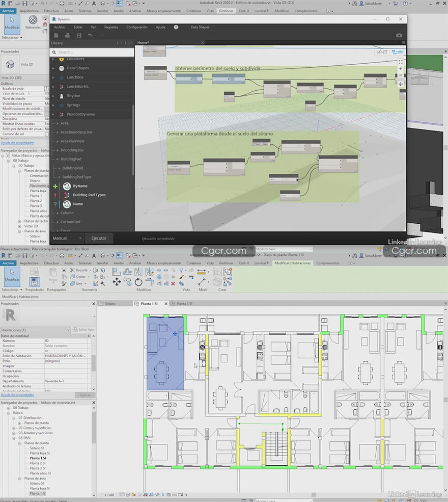Open Arquitectura ribbon tab in Planta 1 SI window
The height and width of the screenshot is (502, 448).
click(29, 263)
